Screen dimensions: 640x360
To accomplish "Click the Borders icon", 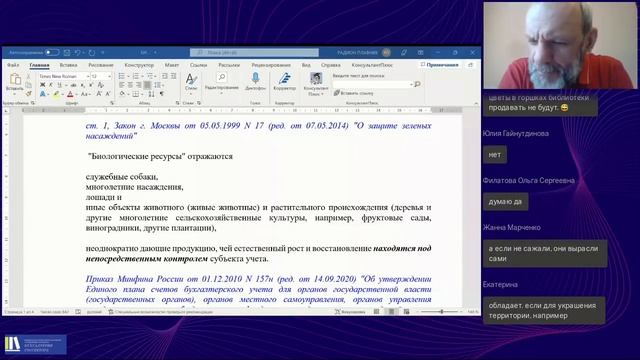I will (136, 94).
